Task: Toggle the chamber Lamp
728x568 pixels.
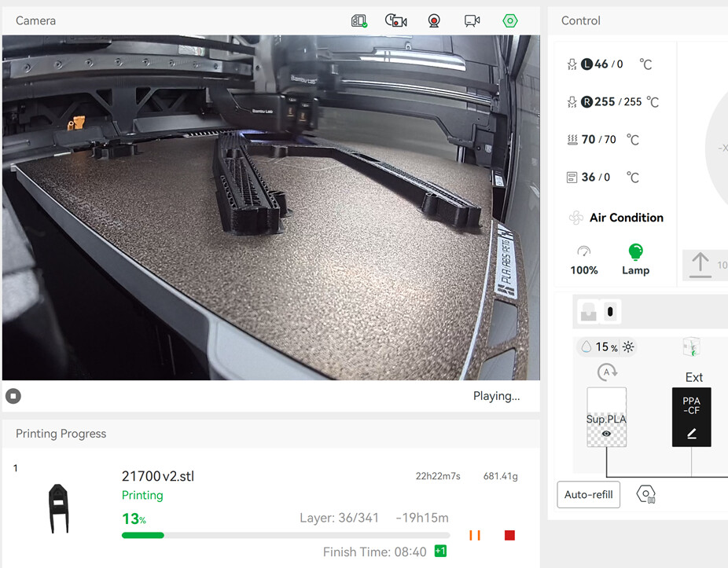Action: 635,260
